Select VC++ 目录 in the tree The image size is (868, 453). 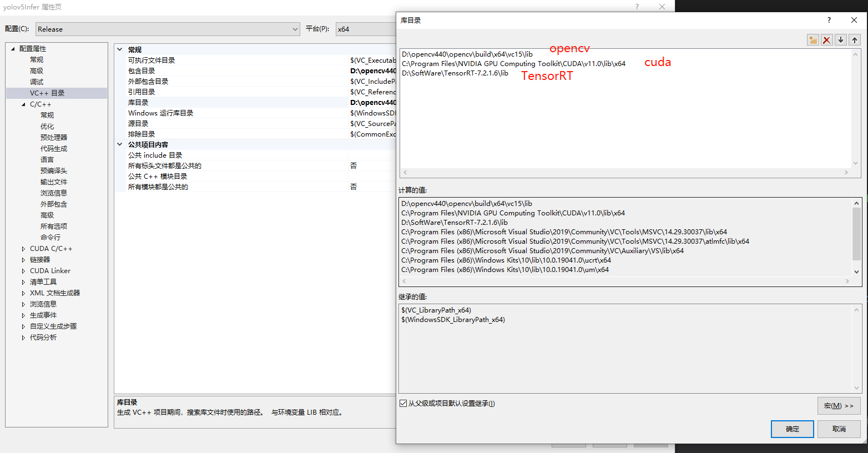[47, 93]
